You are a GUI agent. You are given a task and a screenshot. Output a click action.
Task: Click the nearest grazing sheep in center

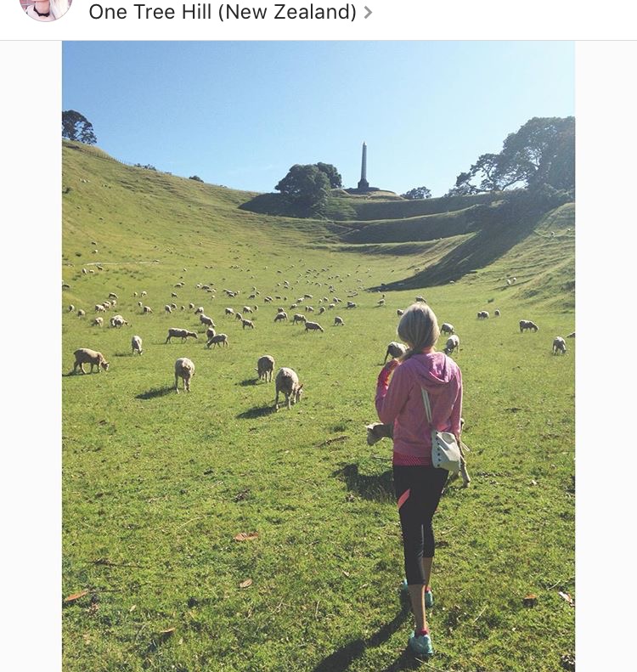point(288,387)
